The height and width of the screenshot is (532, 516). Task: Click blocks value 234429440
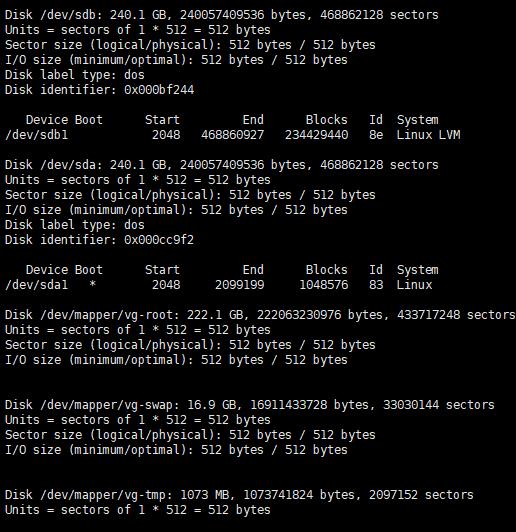[x=316, y=135]
